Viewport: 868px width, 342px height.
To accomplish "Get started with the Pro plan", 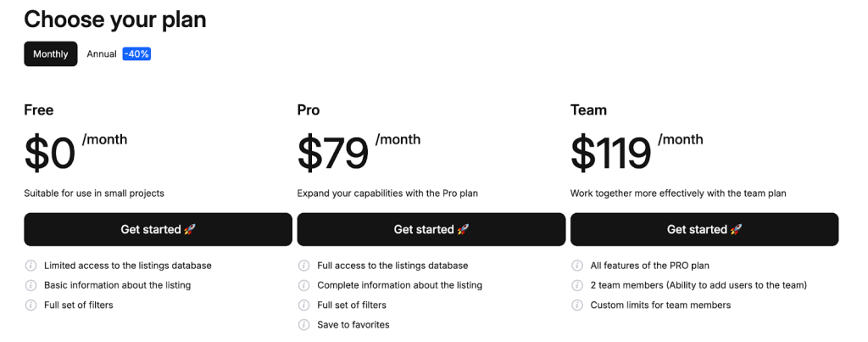I will 431,229.
